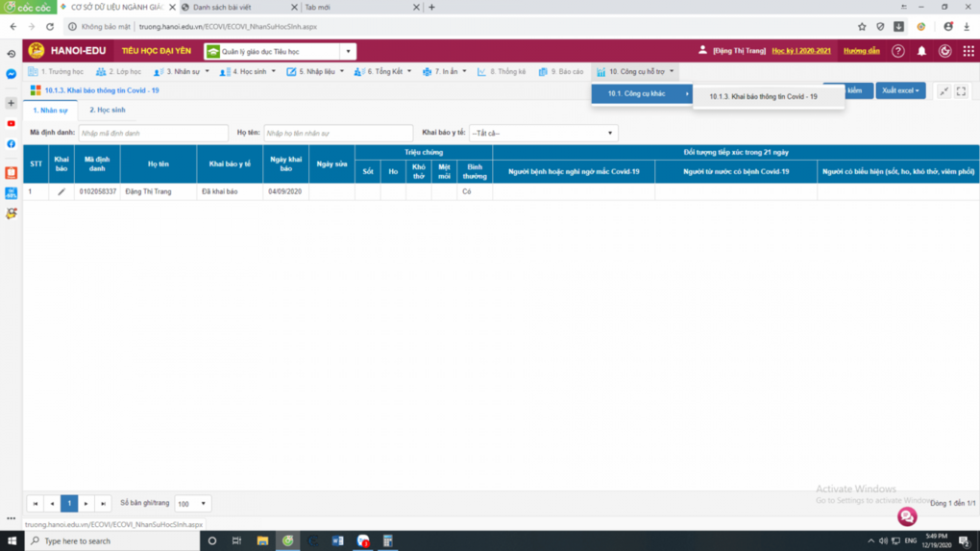Open the 3. Nhân sự menu
This screenshot has height=551, width=980.
point(182,72)
